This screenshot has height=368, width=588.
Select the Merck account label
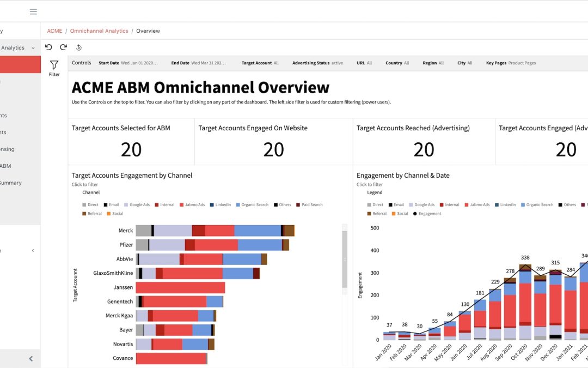[x=126, y=231]
